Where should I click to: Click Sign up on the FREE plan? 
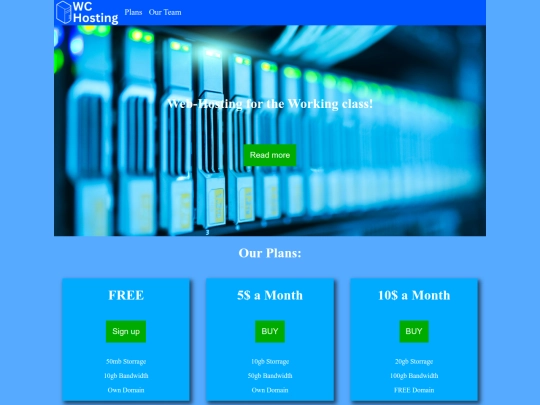coord(126,331)
